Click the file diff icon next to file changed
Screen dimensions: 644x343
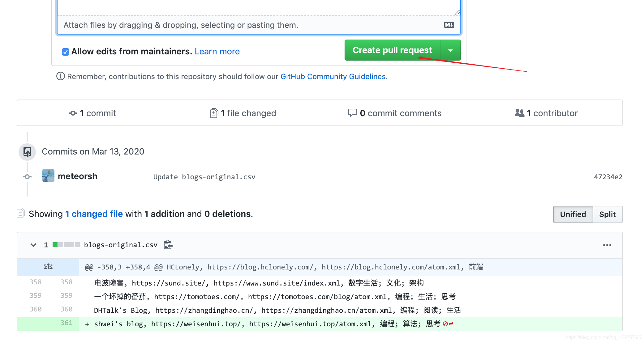pyautogui.click(x=214, y=113)
